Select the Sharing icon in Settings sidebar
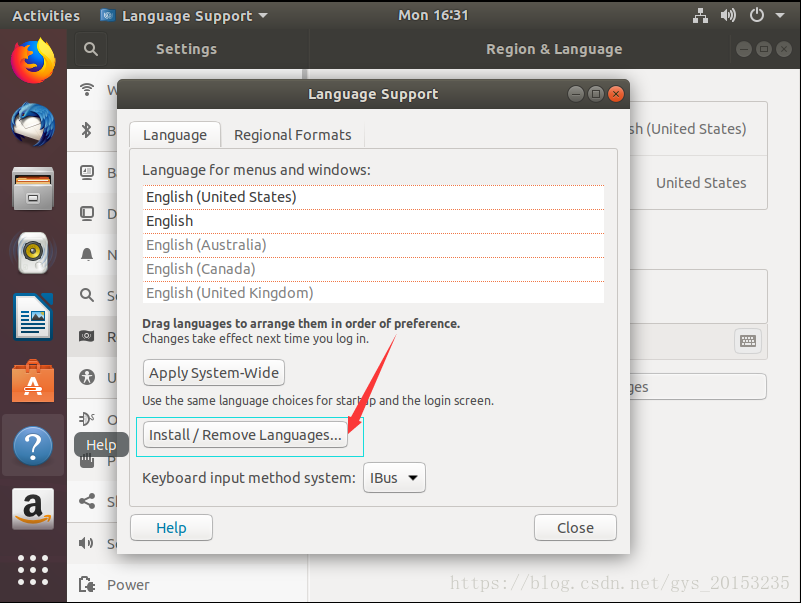Viewport: 801px width, 603px height. tap(87, 501)
